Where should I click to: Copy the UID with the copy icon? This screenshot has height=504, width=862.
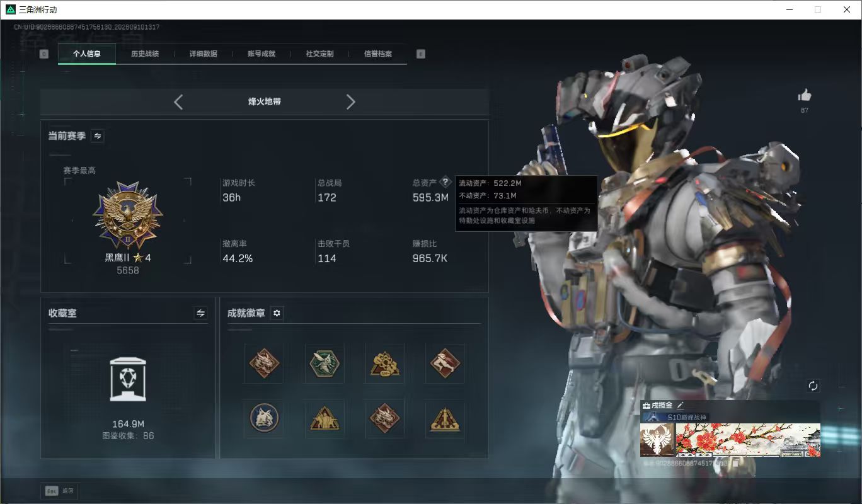tap(736, 463)
